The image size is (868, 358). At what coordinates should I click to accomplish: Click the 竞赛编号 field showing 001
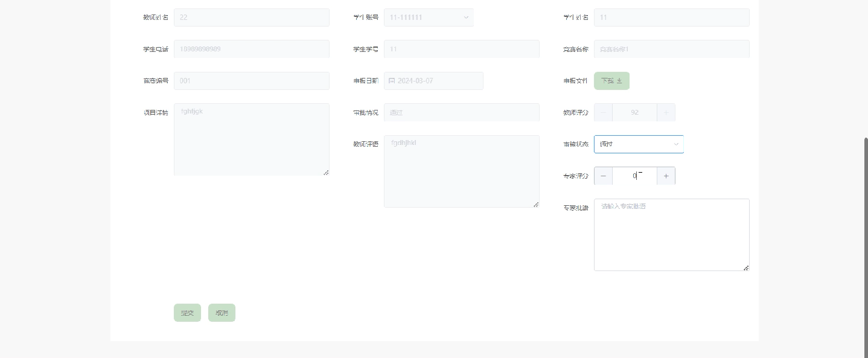point(252,81)
